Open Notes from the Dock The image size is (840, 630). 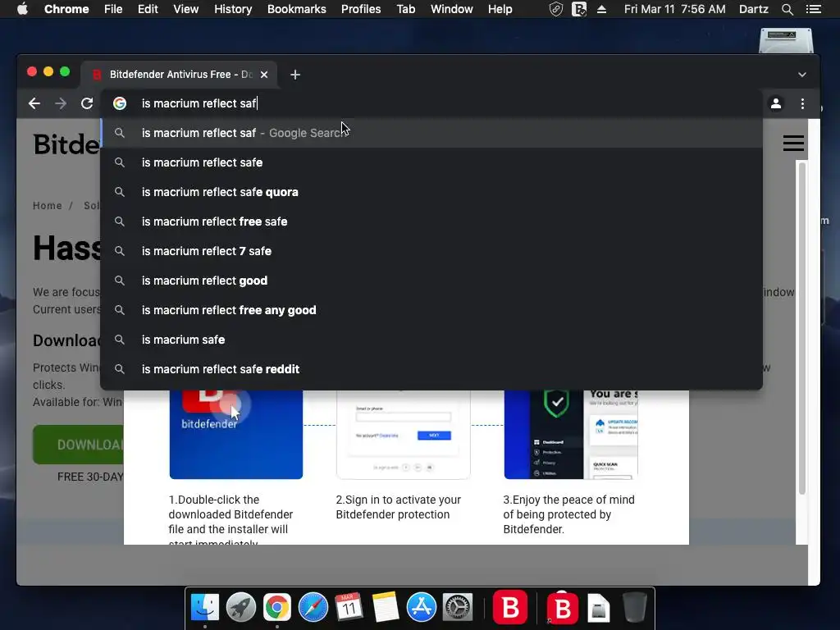click(x=386, y=608)
